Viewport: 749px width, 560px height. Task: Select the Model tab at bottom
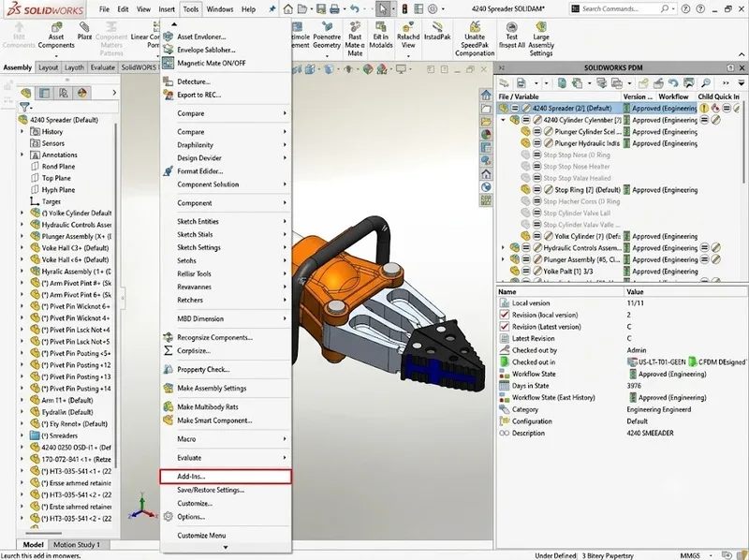33,545
